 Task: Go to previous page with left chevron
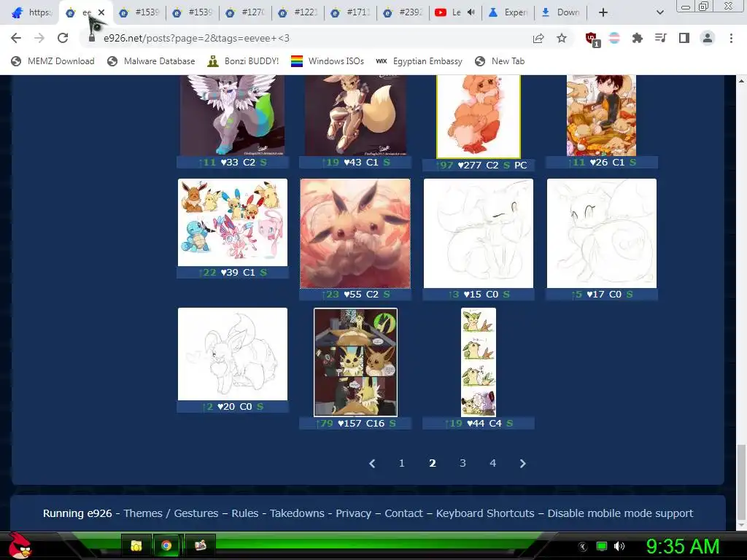click(372, 463)
